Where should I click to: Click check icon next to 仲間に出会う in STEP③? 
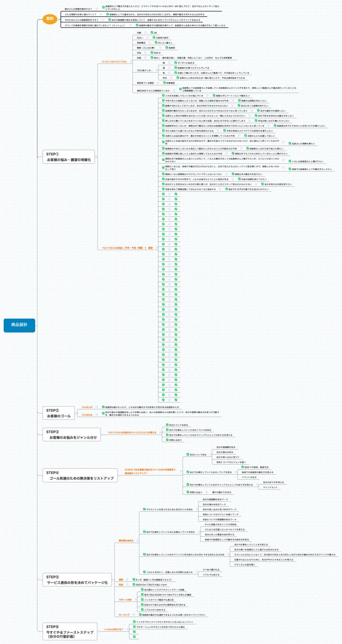[x=167, y=440]
